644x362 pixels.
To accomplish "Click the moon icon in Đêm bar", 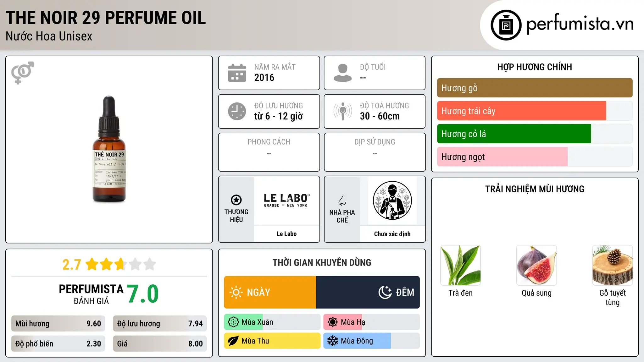I will (385, 292).
